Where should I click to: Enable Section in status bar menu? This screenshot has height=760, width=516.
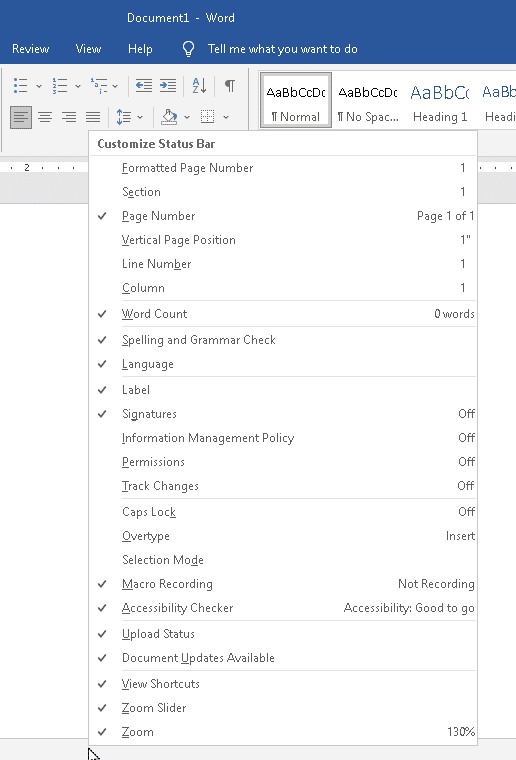pyautogui.click(x=283, y=192)
